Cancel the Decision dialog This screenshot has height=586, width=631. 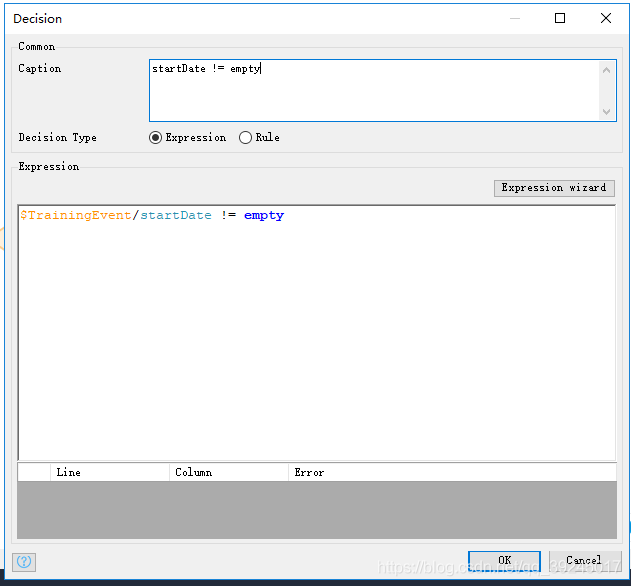tap(583, 561)
